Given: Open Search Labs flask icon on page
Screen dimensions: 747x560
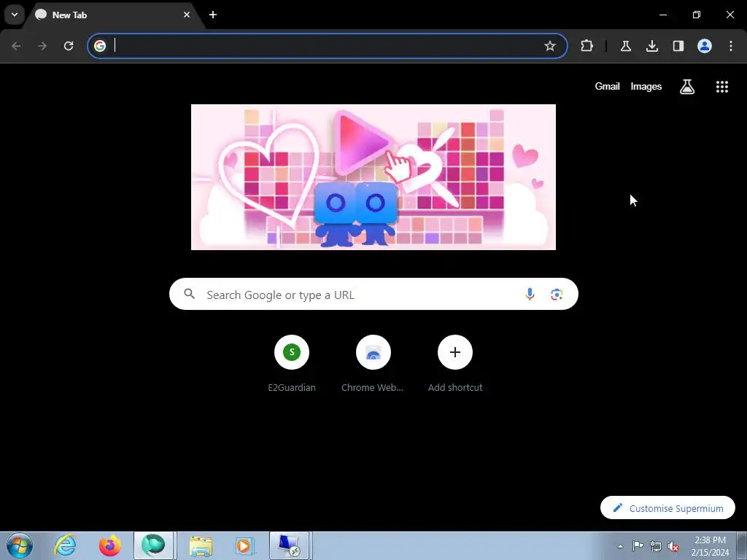Looking at the screenshot, I should click(687, 87).
